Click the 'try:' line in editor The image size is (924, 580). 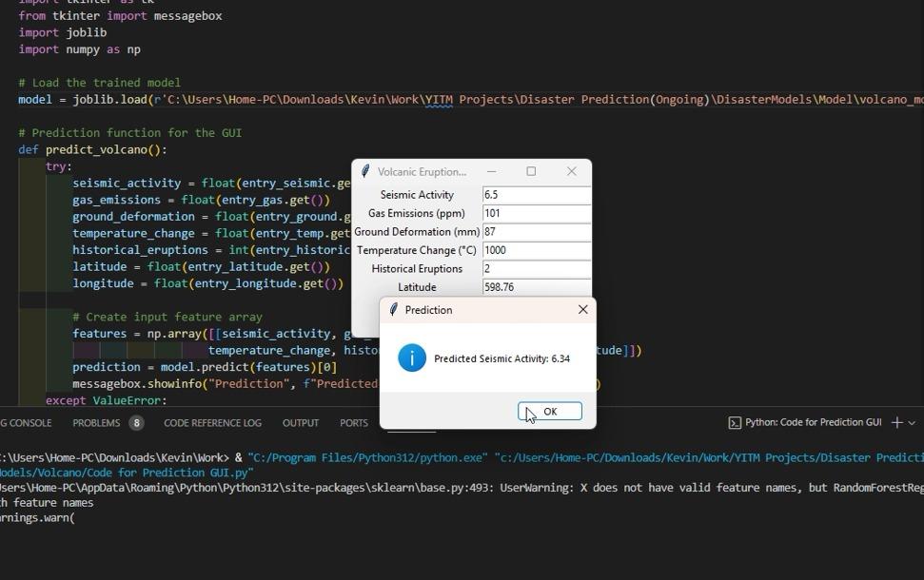[x=58, y=166]
